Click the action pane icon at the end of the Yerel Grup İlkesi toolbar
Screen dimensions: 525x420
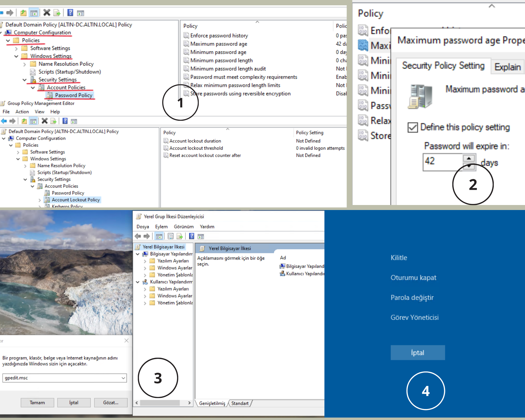201,237
